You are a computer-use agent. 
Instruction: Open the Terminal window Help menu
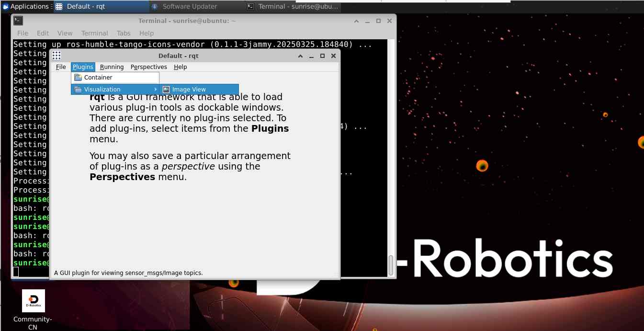[147, 33]
